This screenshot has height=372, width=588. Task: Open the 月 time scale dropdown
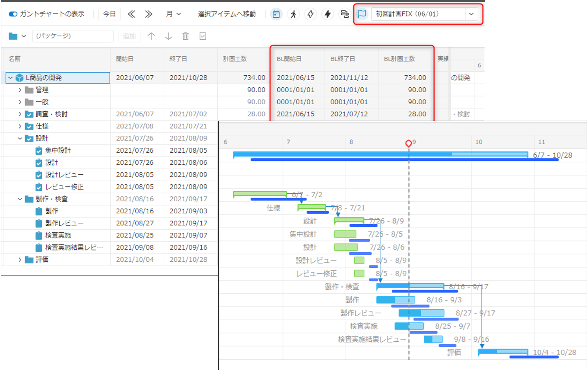coord(174,14)
